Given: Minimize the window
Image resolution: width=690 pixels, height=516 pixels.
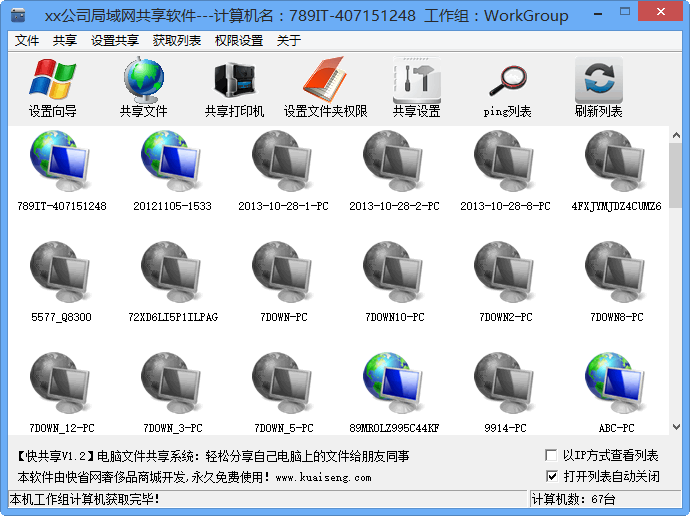Looking at the screenshot, I should (x=598, y=14).
